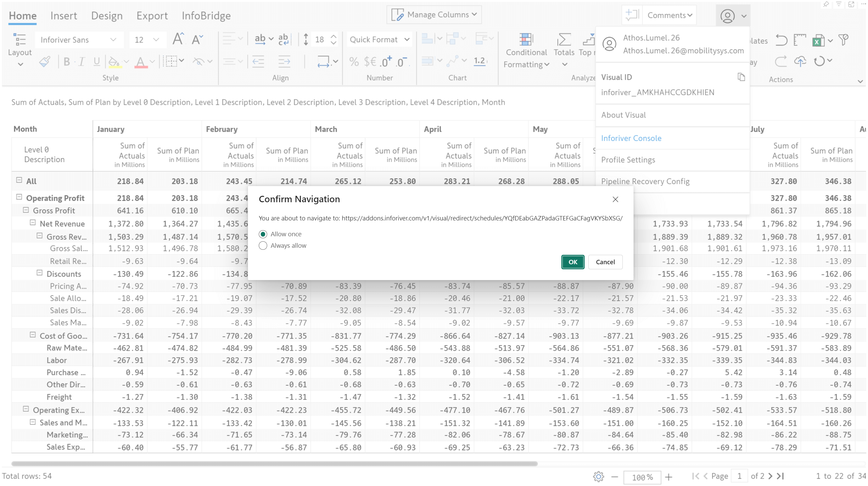
Task: Decrease font size with small A icon
Action: 197,39
